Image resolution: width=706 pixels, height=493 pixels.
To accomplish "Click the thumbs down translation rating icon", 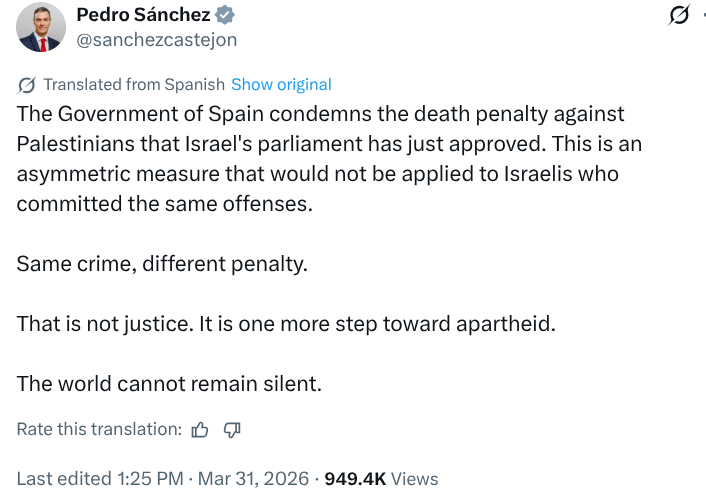I will pyautogui.click(x=231, y=429).
